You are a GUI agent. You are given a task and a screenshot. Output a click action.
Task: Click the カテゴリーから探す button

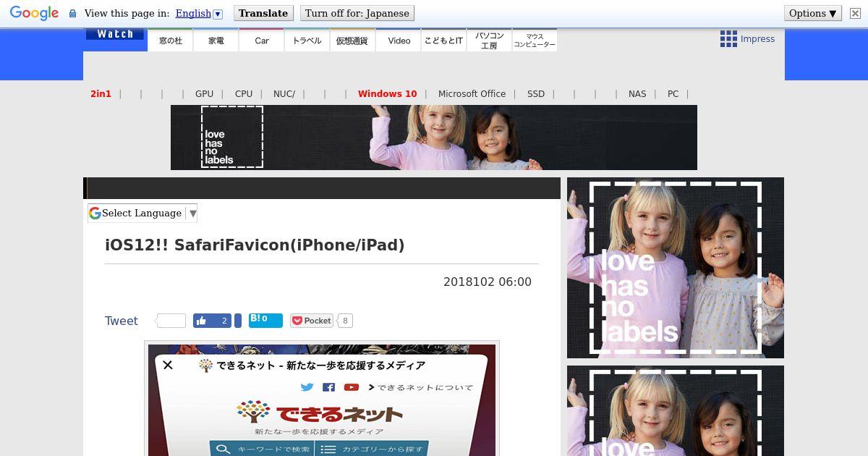tap(371, 449)
